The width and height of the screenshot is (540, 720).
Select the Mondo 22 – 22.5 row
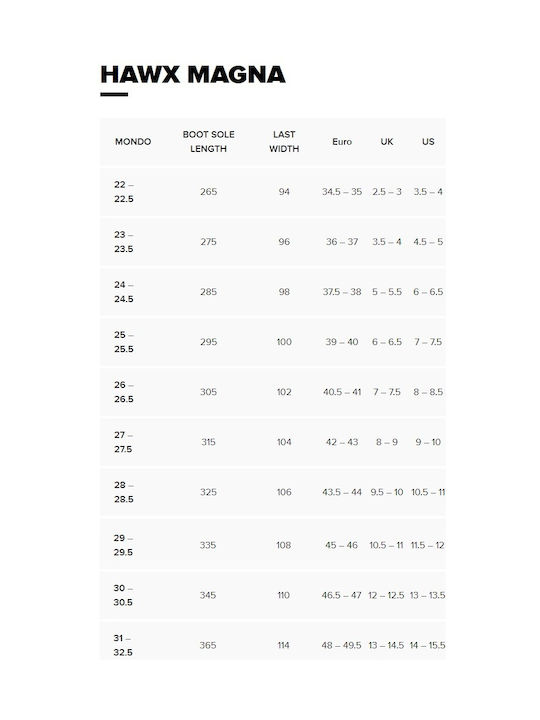pos(273,191)
